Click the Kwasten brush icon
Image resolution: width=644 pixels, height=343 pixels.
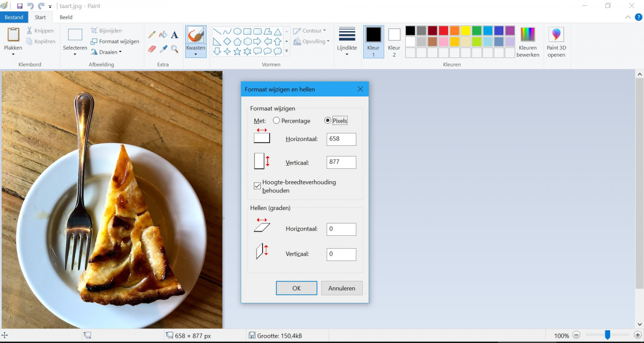point(196,35)
